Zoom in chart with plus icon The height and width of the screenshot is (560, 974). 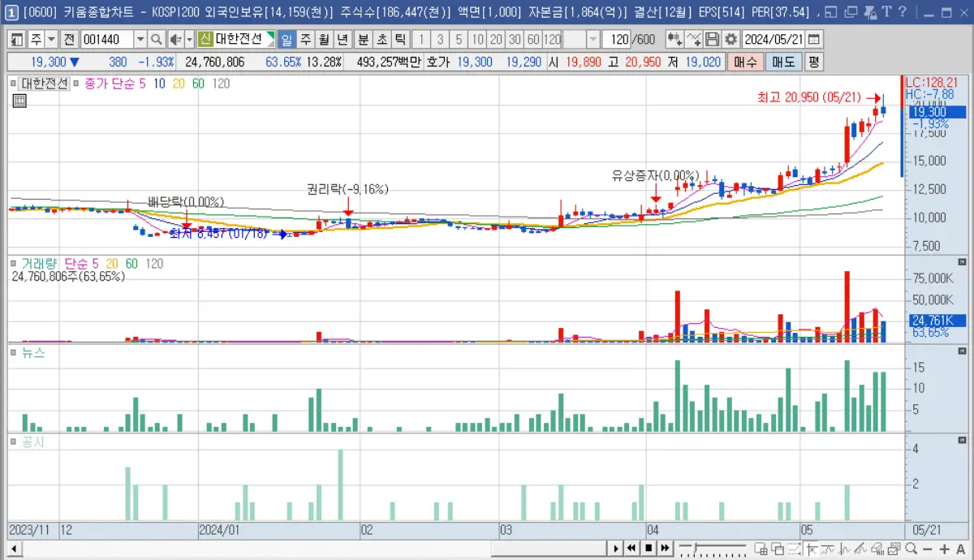(x=946, y=548)
